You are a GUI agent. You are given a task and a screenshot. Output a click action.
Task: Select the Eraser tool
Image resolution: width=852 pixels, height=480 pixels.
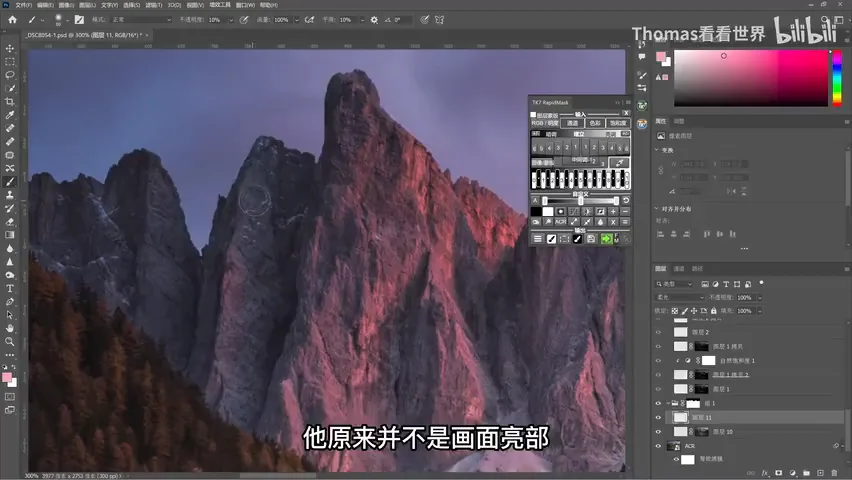[10, 221]
